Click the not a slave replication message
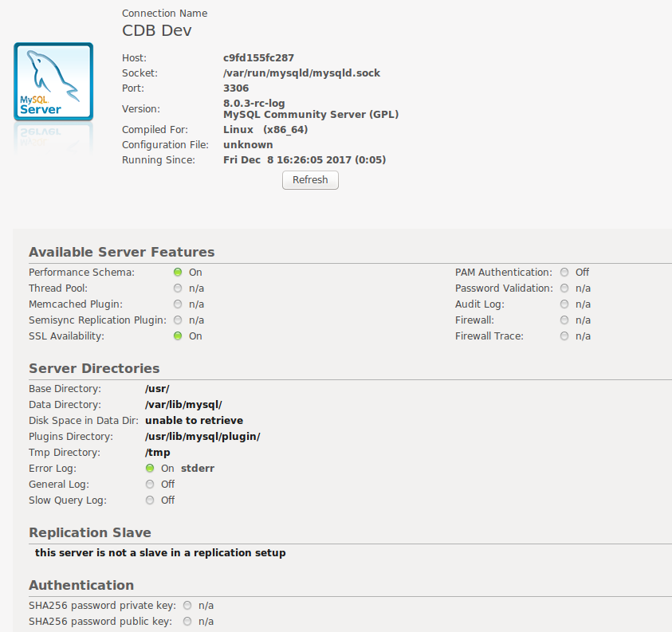The width and height of the screenshot is (672, 632). pos(160,553)
